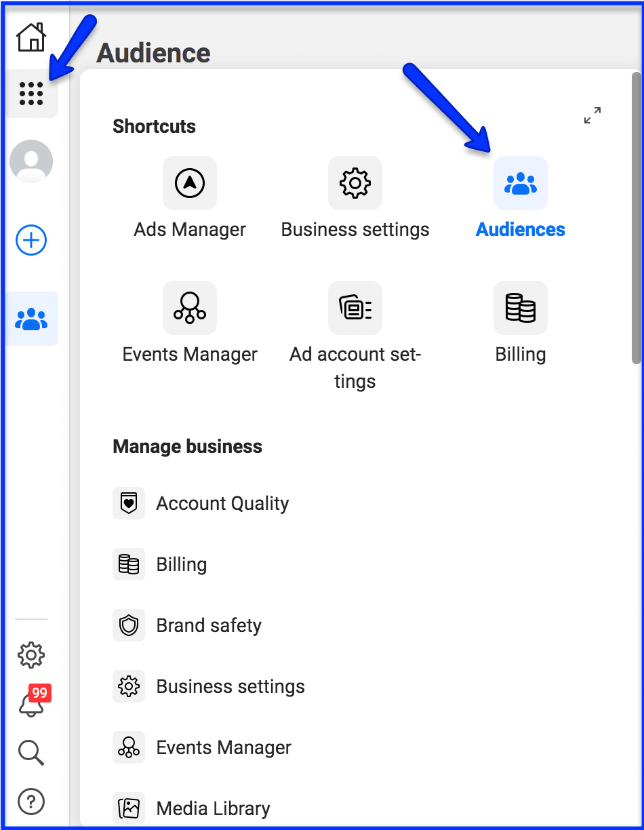Click the blue Audiences shortcut label
Image resolution: width=644 pixels, height=830 pixels.
pyautogui.click(x=521, y=230)
